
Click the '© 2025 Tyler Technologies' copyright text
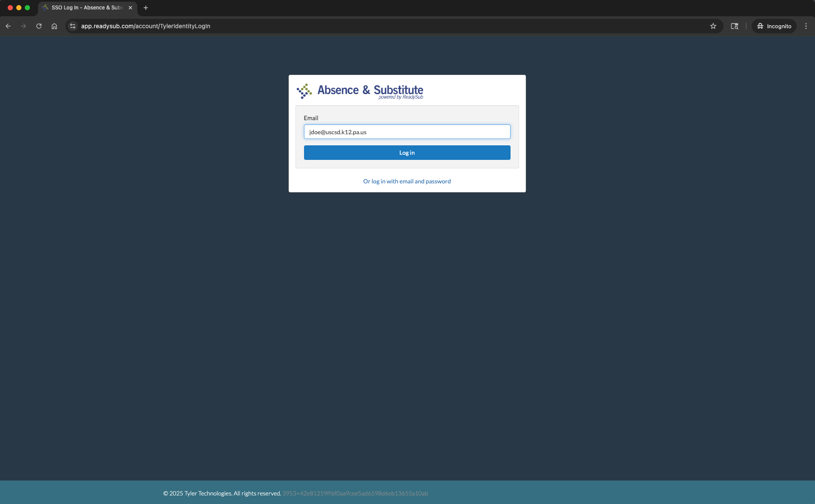[x=222, y=493]
